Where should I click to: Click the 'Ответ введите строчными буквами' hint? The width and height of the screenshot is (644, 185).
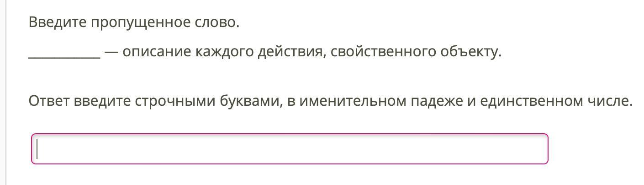coord(155,101)
